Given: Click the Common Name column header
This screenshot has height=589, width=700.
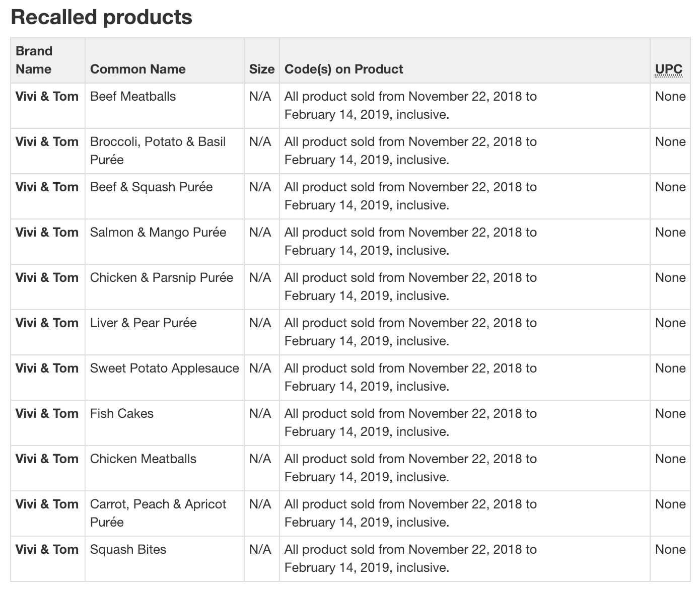Looking at the screenshot, I should coord(137,69).
